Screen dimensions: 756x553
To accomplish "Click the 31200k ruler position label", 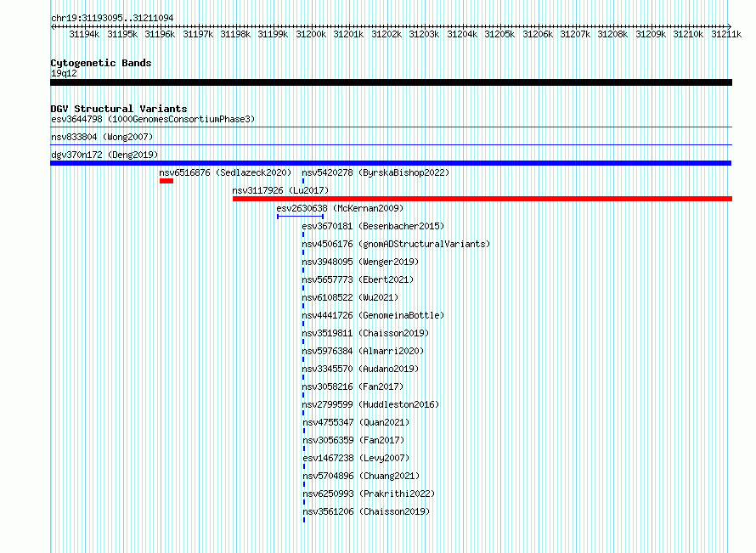I will coord(311,34).
